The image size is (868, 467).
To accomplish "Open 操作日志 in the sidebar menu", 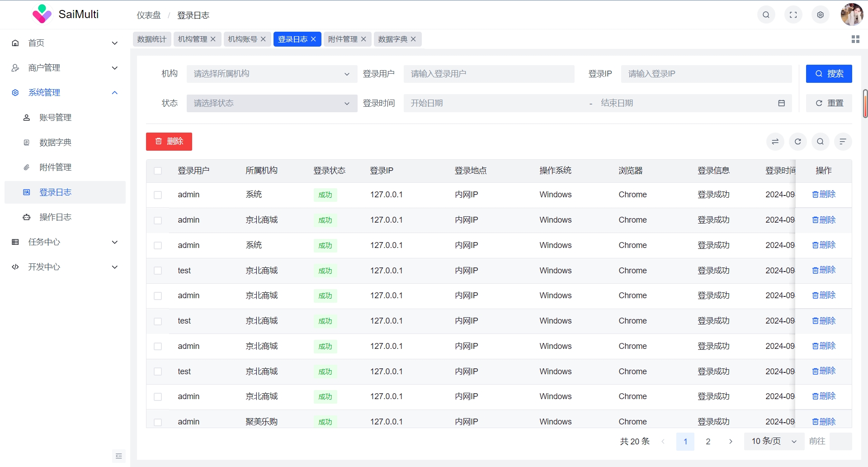I will click(x=55, y=217).
